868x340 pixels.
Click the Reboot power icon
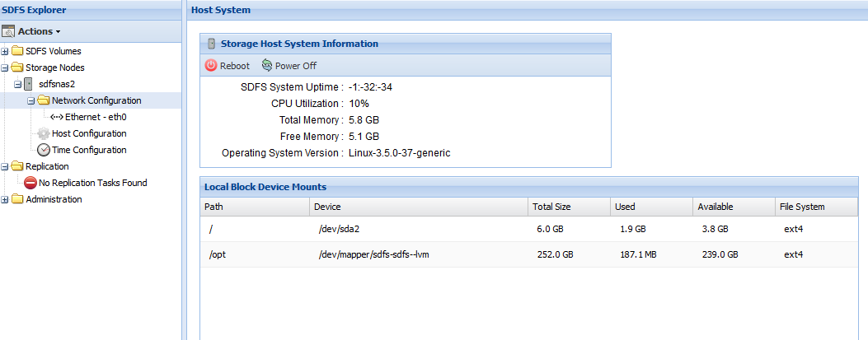[211, 66]
